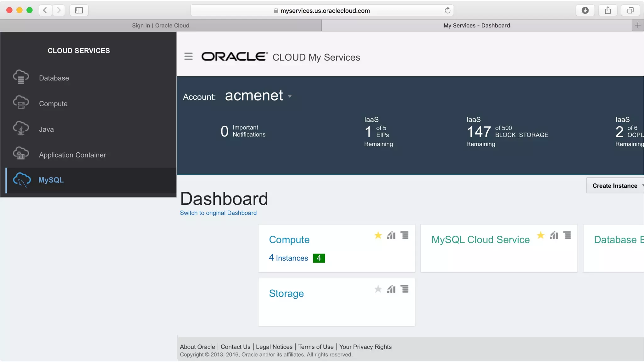
Task: Switch to Sign In Oracle Cloud tab
Action: coord(161,25)
